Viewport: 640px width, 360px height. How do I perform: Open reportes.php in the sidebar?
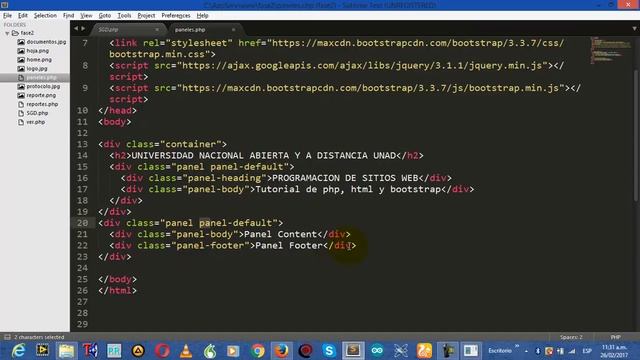click(x=42, y=104)
